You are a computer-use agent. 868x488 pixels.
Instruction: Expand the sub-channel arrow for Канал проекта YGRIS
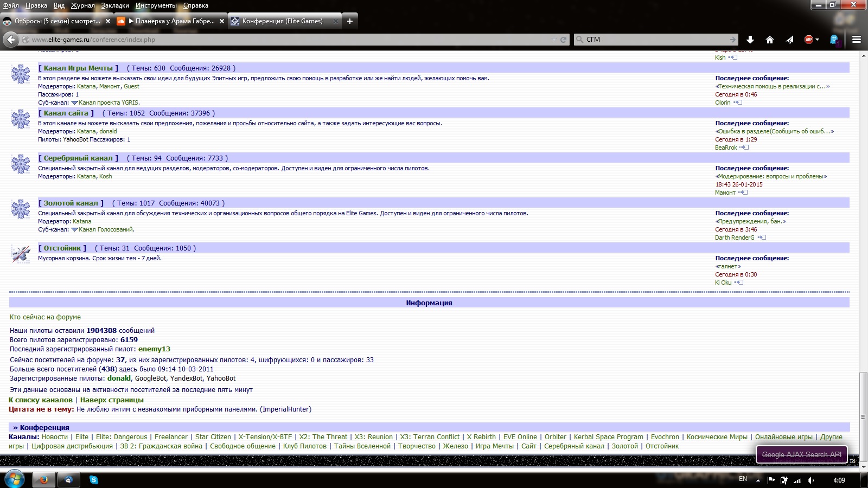tap(74, 102)
